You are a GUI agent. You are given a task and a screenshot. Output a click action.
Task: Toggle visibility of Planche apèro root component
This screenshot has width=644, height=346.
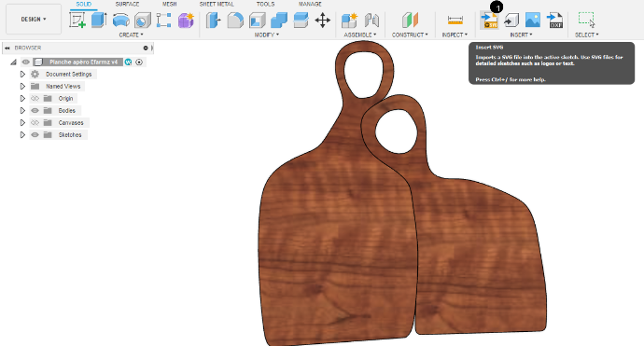[26, 62]
